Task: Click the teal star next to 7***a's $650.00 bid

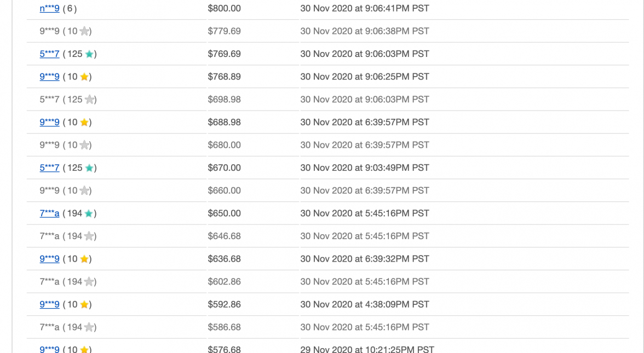Action: coord(89,213)
